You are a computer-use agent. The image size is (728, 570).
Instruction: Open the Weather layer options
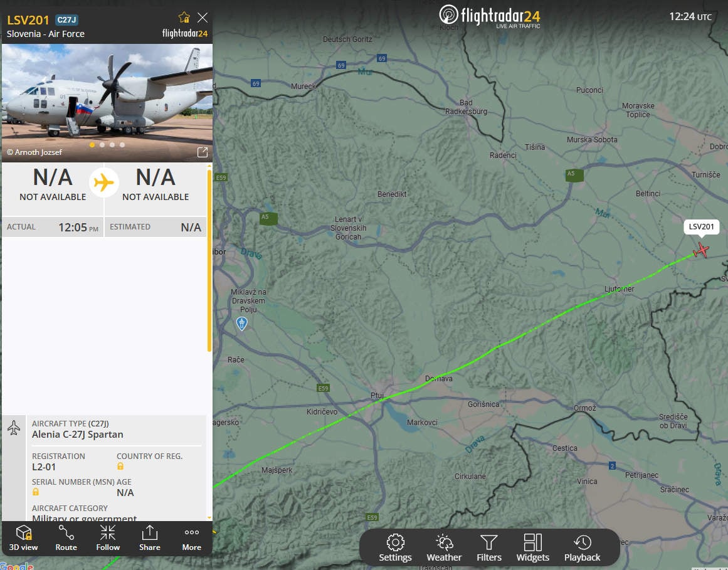[444, 547]
